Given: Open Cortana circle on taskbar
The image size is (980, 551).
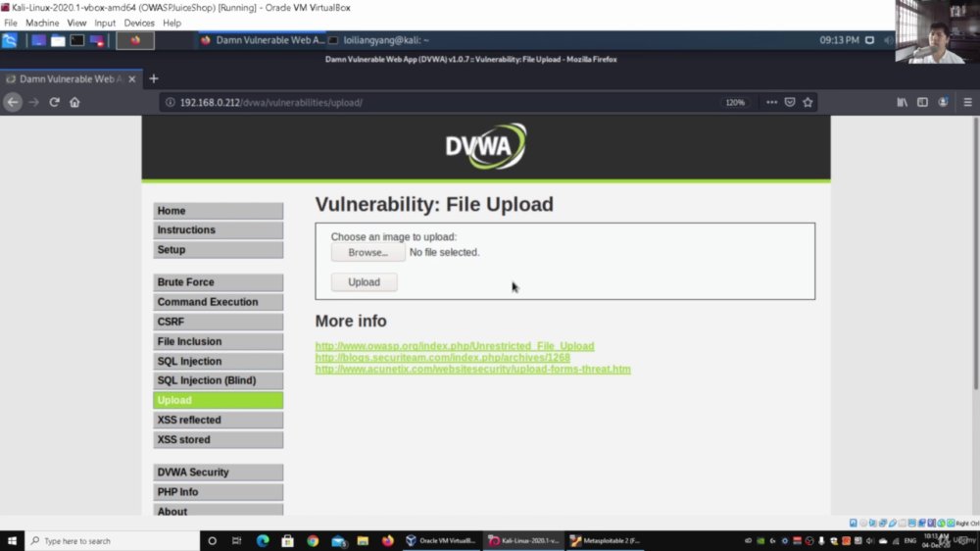Looking at the screenshot, I should coord(212,540).
